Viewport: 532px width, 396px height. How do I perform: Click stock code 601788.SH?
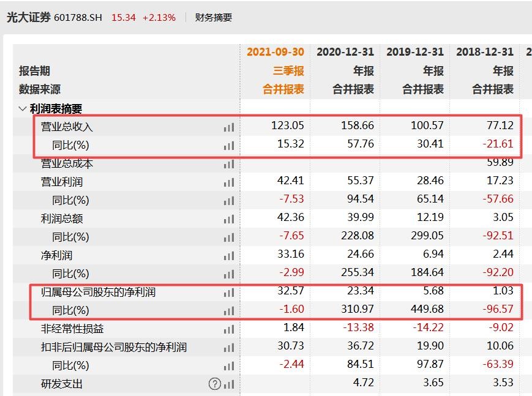coord(78,18)
